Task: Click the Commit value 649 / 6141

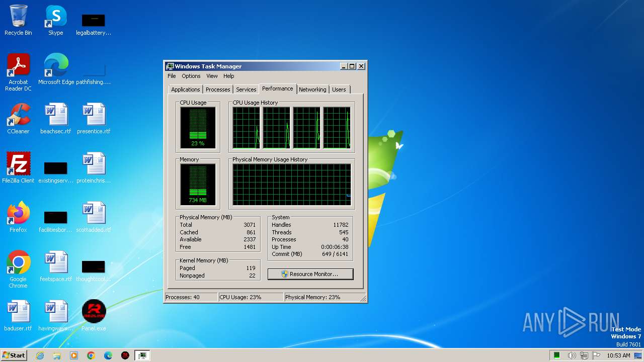Action: click(x=335, y=254)
